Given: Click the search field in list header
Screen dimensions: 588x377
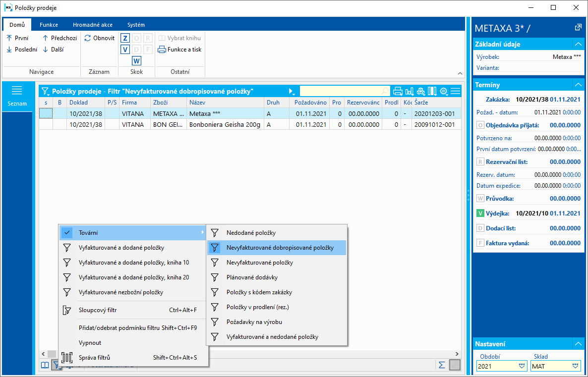Looking at the screenshot, I should point(345,91).
